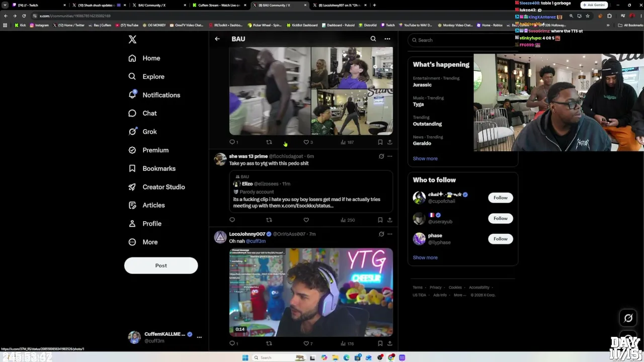
Task: Open the Instagram bookmark in bookmarks bar
Action: [39, 25]
